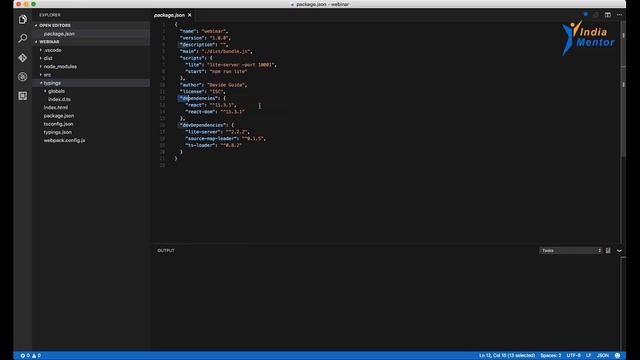Image resolution: width=640 pixels, height=360 pixels.
Task: Open the Source Control (Git) view
Action: pyautogui.click(x=23, y=58)
